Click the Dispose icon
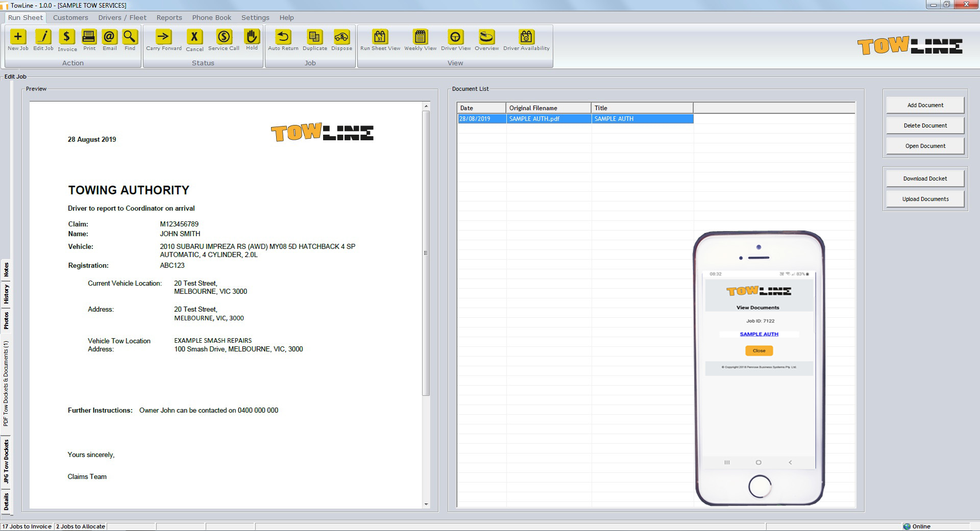Image resolution: width=980 pixels, height=531 pixels. click(x=341, y=37)
